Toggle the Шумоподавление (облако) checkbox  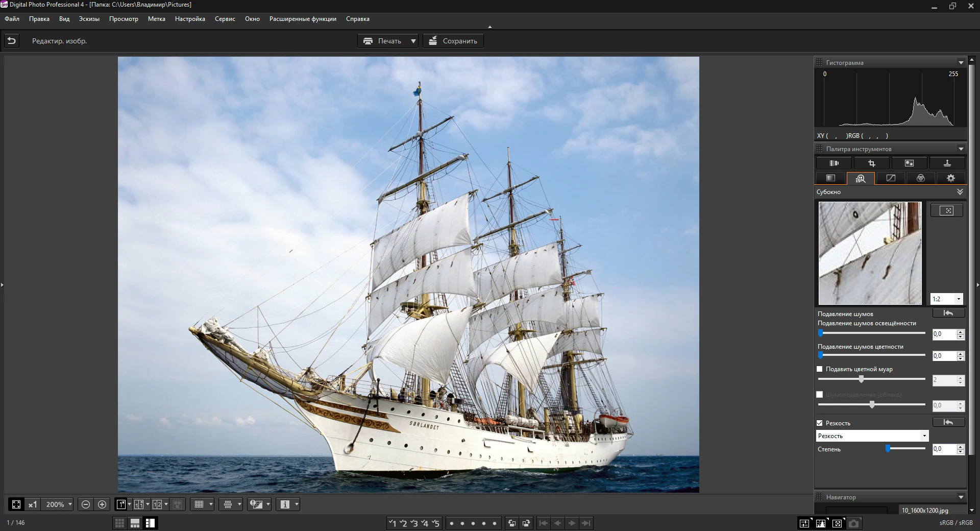[820, 394]
